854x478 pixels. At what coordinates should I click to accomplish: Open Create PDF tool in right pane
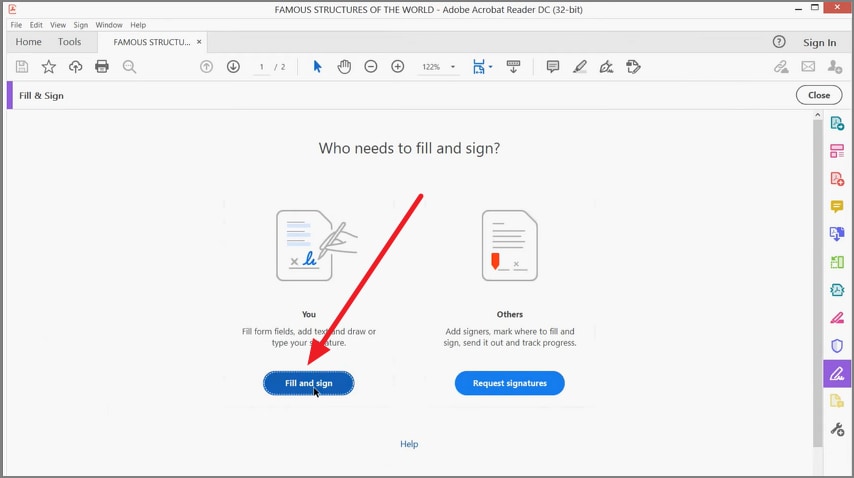(837, 179)
